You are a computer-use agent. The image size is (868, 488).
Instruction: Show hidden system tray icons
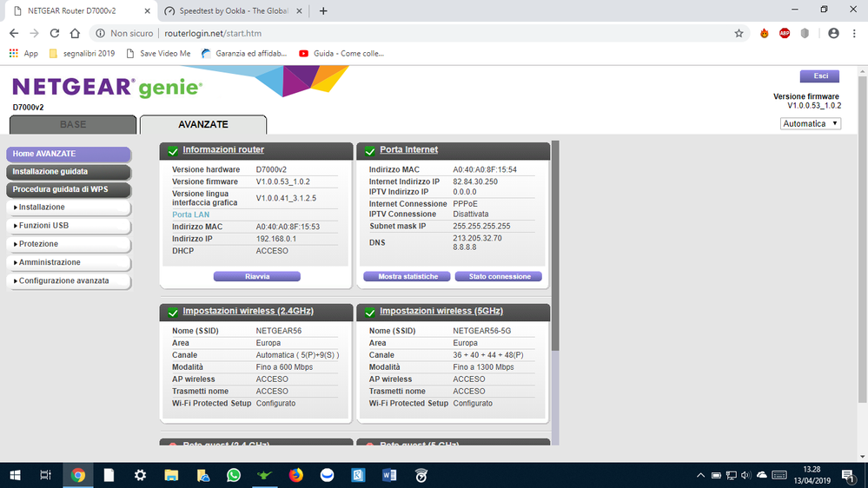click(701, 475)
